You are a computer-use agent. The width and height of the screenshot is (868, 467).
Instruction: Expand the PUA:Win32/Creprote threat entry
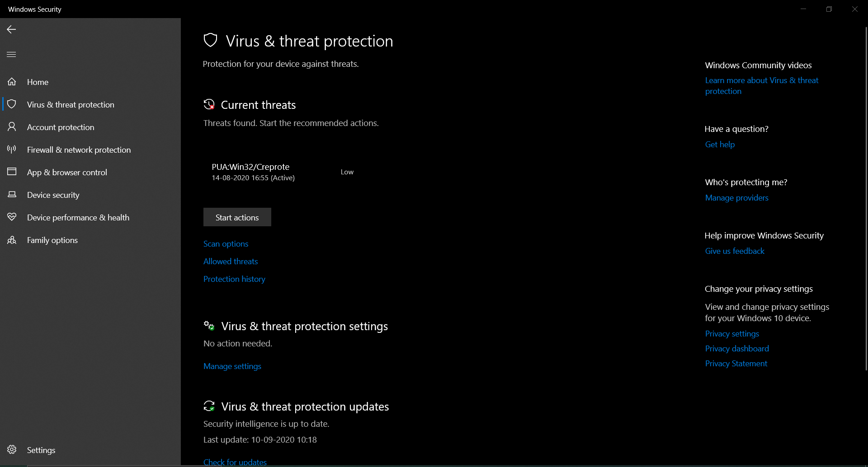point(289,172)
